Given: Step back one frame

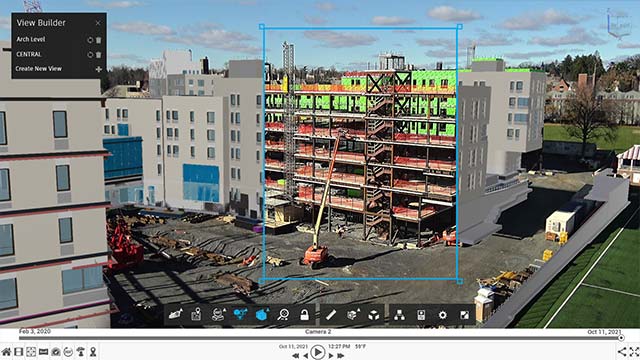Looking at the screenshot, I should pyautogui.click(x=305, y=356).
